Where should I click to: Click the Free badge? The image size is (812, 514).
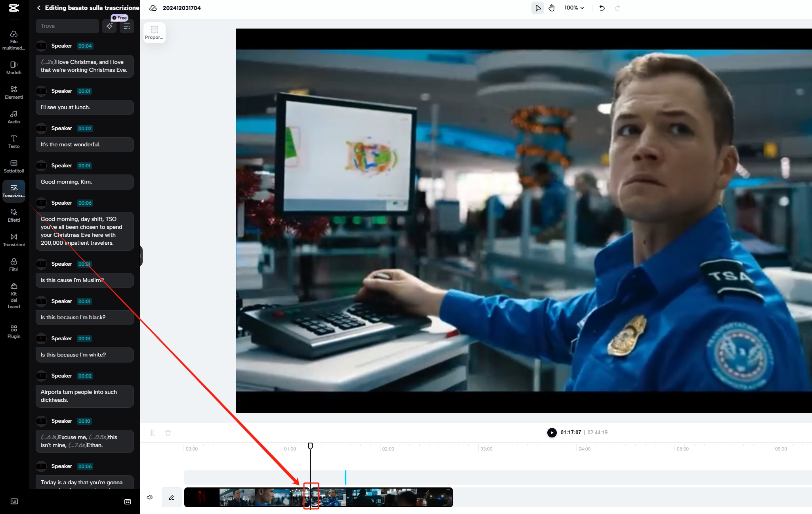click(x=119, y=18)
